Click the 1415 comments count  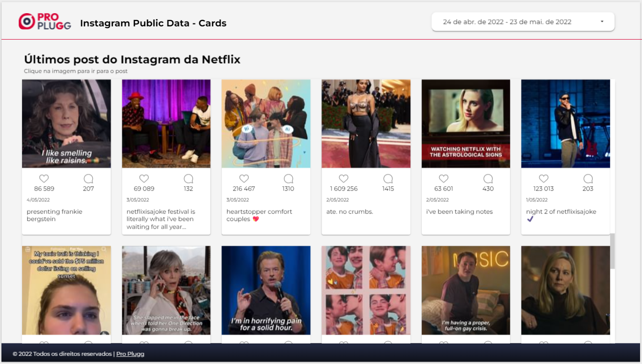pos(388,189)
